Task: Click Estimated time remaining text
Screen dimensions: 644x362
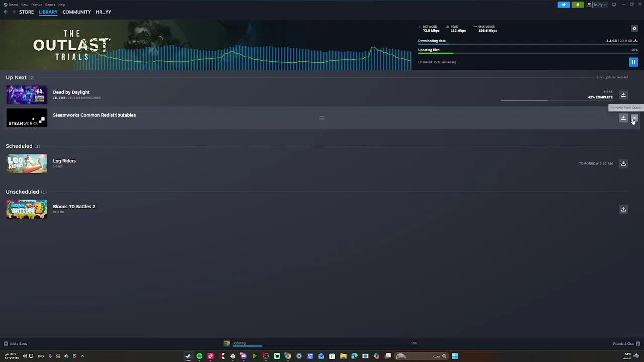Action: (x=437, y=62)
